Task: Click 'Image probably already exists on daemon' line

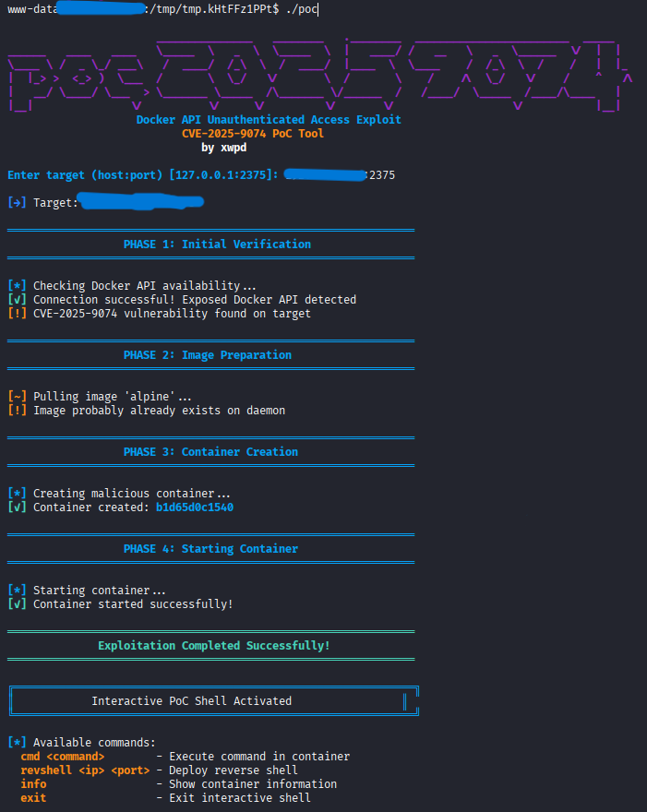Action: pyautogui.click(x=159, y=411)
